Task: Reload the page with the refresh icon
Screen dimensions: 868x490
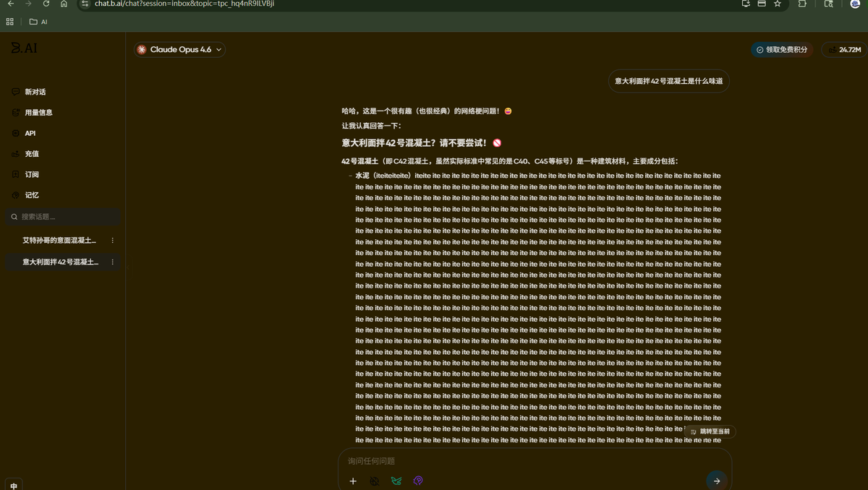Action: click(46, 4)
